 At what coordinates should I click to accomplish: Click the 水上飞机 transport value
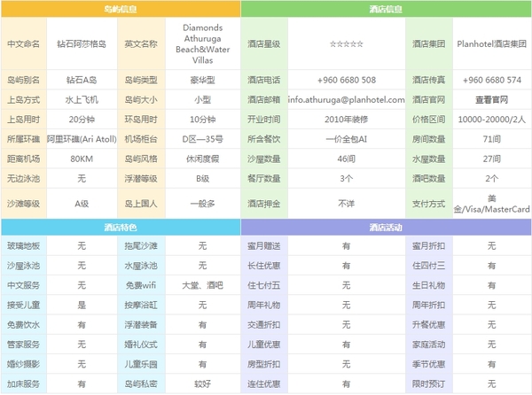click(x=82, y=99)
